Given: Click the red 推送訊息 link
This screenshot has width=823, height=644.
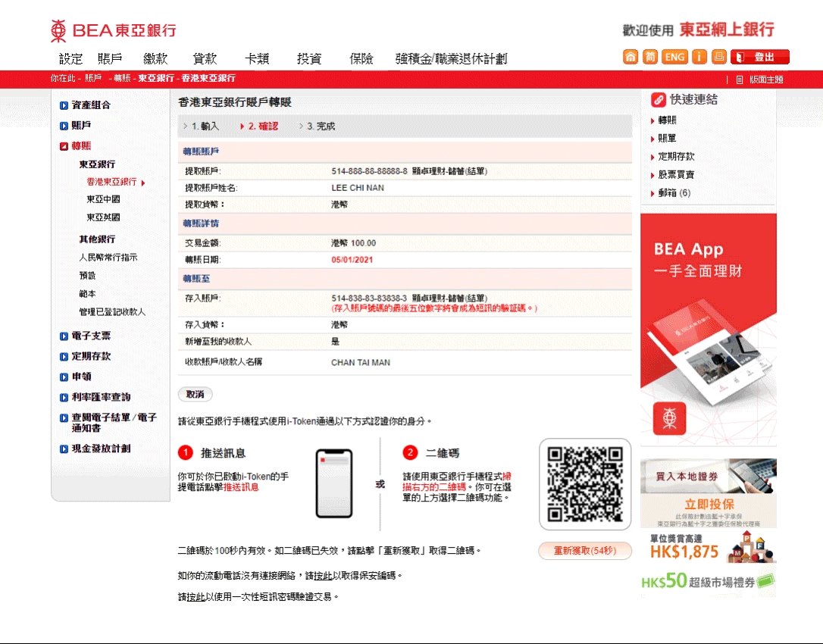Looking at the screenshot, I should [x=241, y=487].
